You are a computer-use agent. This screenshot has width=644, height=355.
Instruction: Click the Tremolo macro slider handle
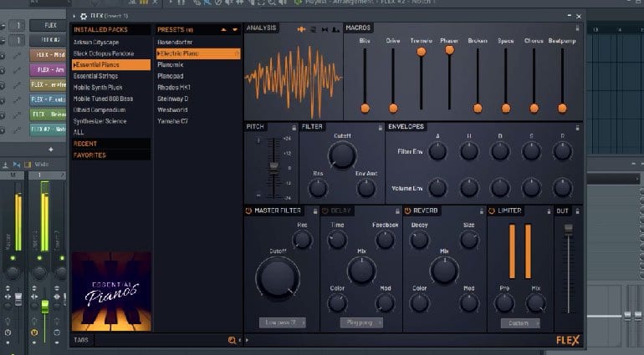[421, 51]
